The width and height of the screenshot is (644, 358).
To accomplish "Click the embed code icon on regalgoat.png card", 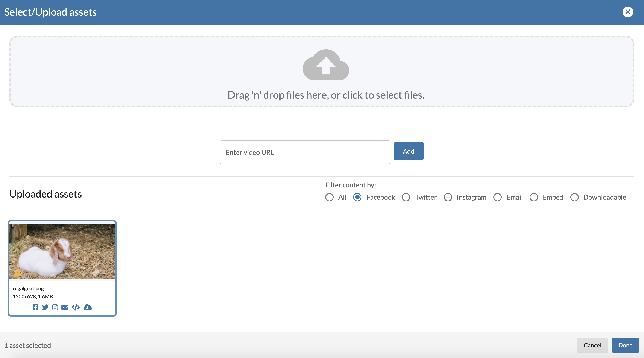I will tap(76, 307).
